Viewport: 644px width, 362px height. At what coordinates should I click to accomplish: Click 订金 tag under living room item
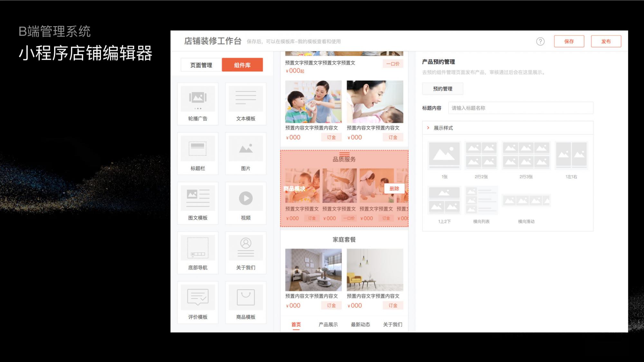click(x=331, y=305)
